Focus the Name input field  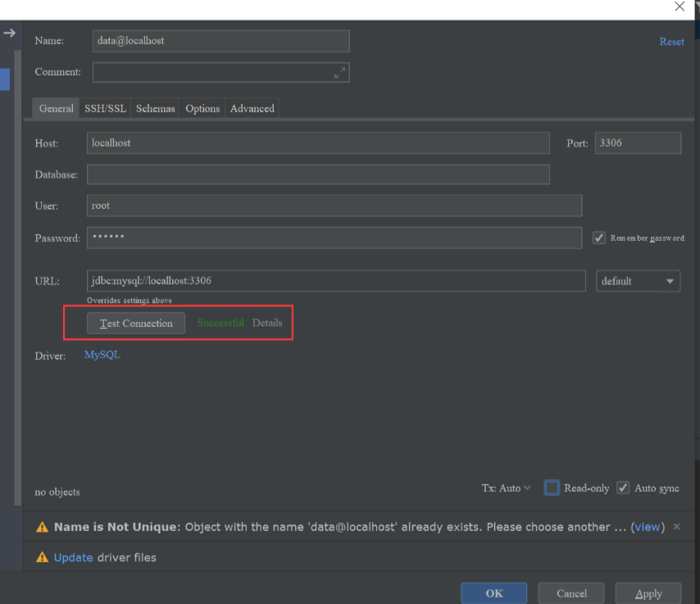(221, 41)
